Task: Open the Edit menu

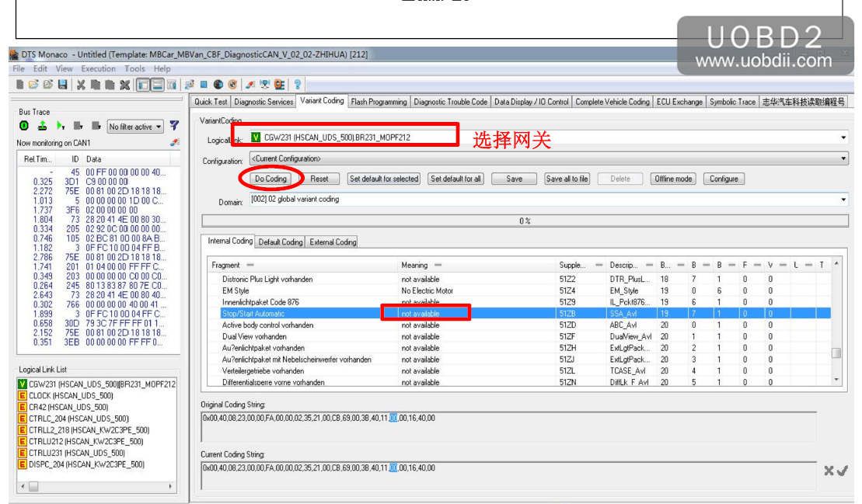Action: coord(40,68)
